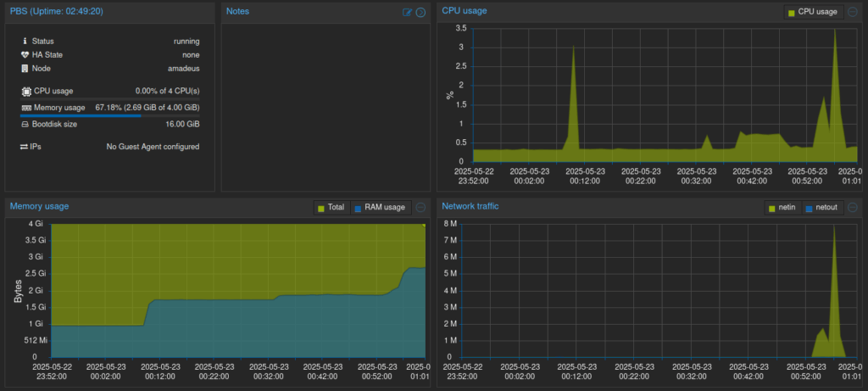Toggle the Total series in Memory chart
Screen dimensions: 868x391
click(x=331, y=207)
